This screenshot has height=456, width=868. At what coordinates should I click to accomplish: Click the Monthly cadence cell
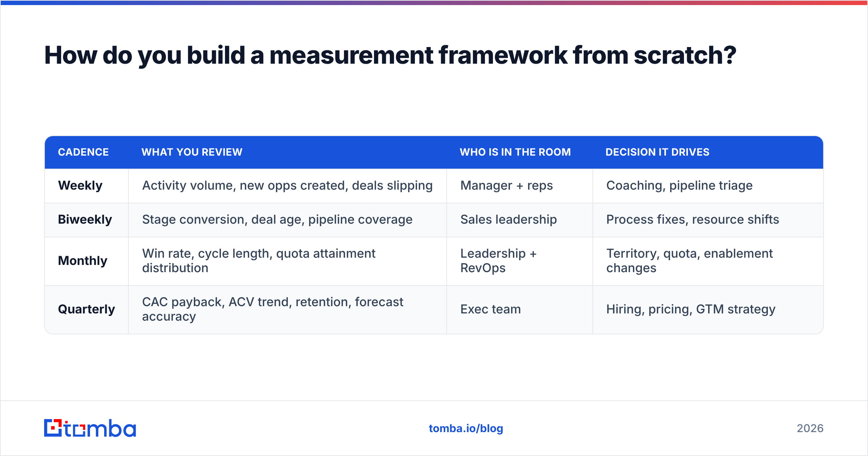tap(86, 261)
